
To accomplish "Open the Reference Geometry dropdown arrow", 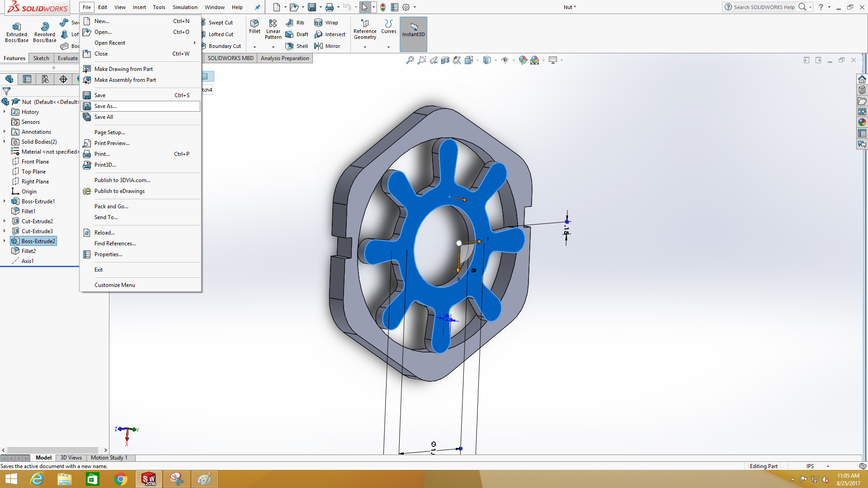I will pyautogui.click(x=365, y=47).
